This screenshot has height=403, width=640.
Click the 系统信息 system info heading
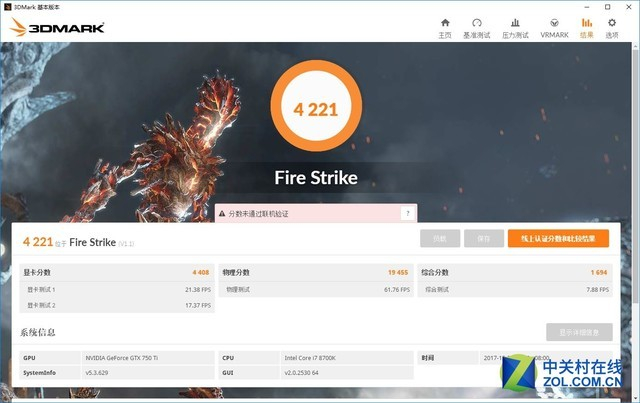point(38,332)
